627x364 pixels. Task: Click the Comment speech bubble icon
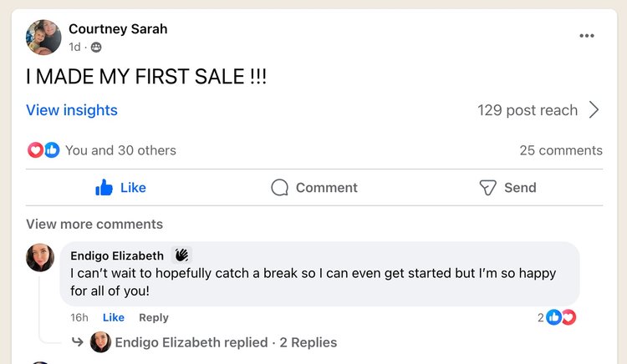[x=279, y=188]
